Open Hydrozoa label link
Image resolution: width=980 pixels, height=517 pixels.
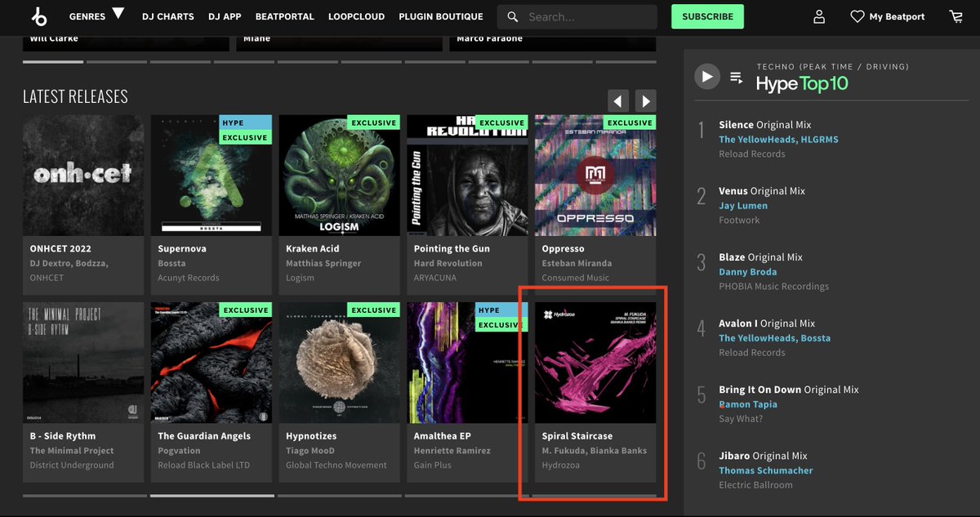pos(561,466)
